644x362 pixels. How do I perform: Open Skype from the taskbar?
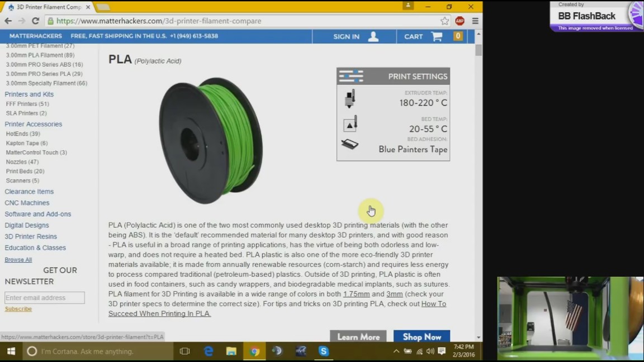pyautogui.click(x=324, y=351)
